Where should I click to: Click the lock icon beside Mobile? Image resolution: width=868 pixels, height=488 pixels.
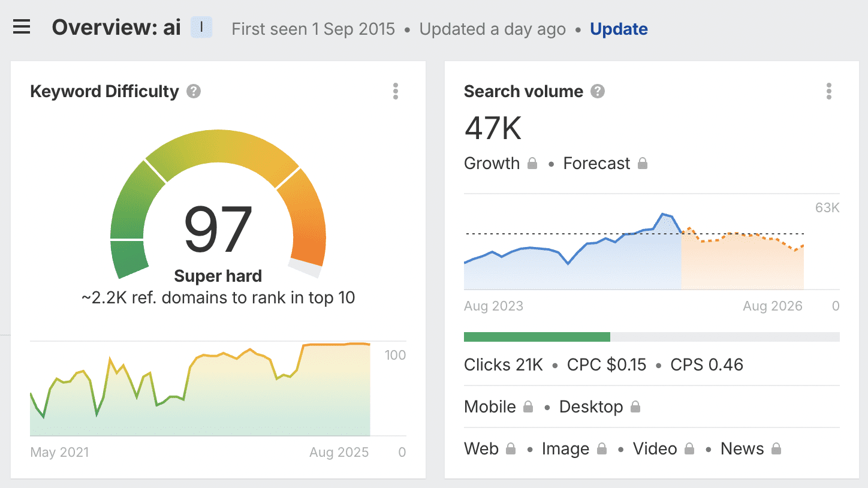(529, 406)
